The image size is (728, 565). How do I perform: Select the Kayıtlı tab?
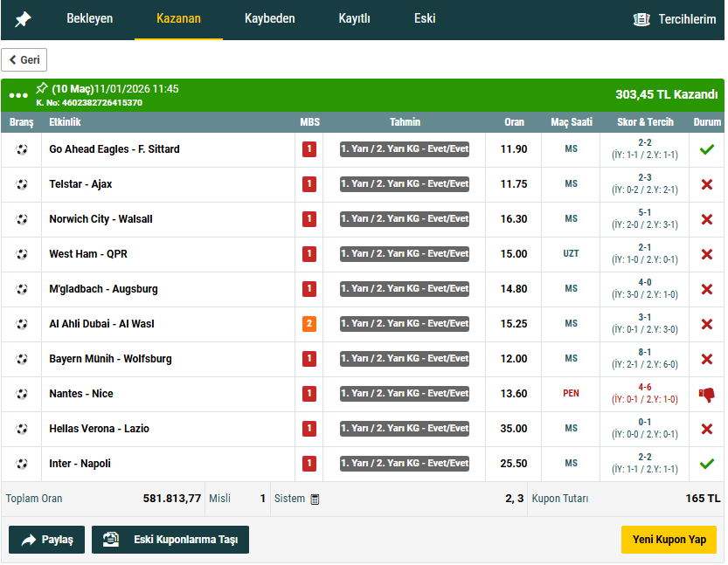354,18
